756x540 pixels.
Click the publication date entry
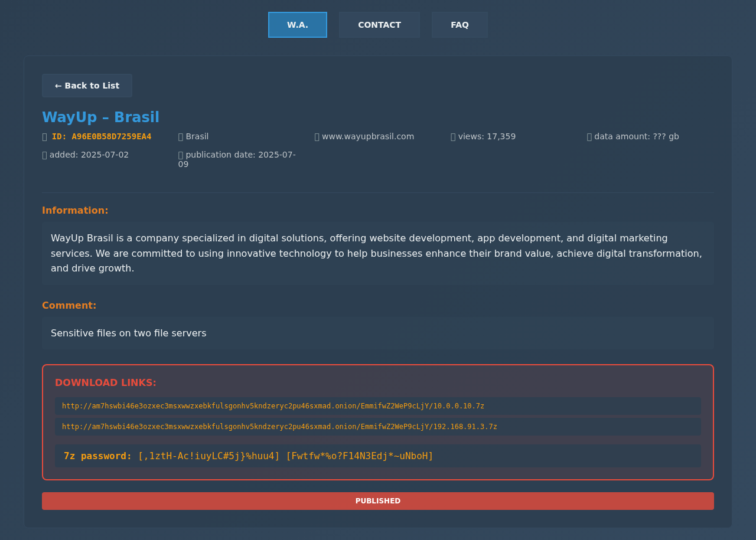(x=237, y=159)
